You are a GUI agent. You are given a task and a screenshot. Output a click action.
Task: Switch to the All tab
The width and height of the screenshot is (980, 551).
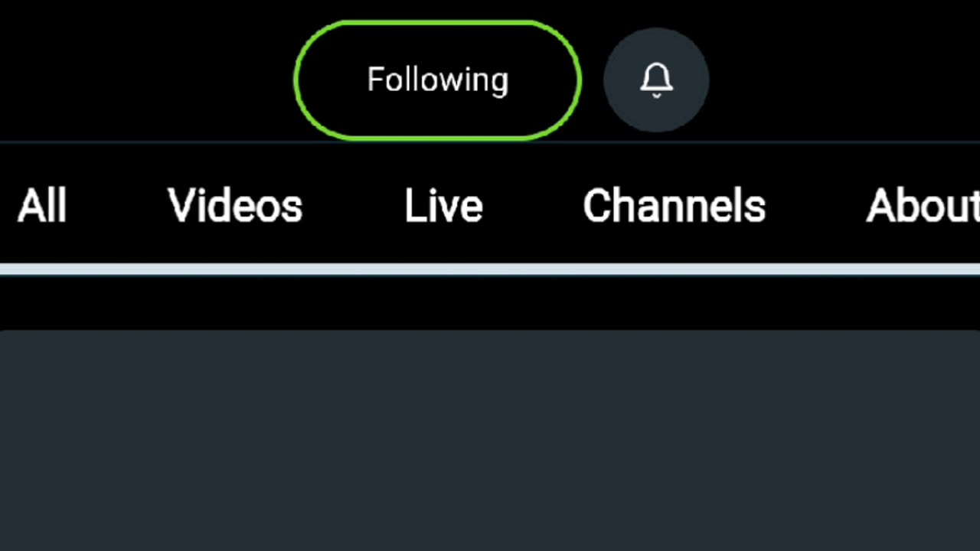click(42, 206)
